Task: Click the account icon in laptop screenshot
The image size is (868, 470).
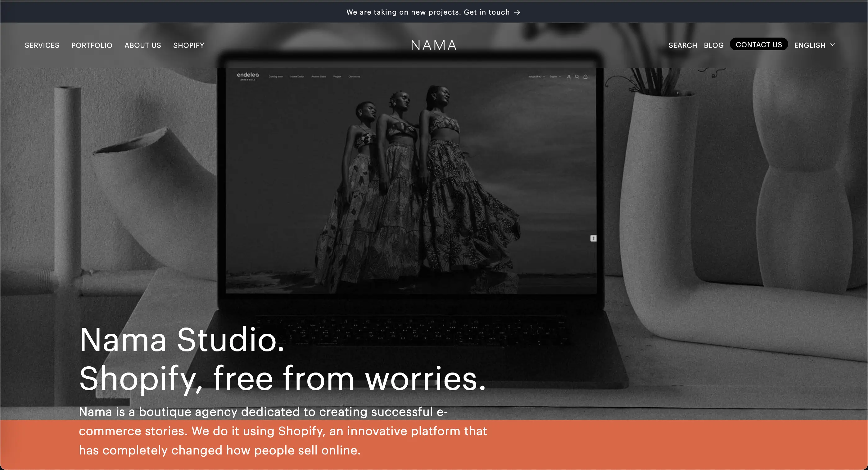Action: [568, 77]
